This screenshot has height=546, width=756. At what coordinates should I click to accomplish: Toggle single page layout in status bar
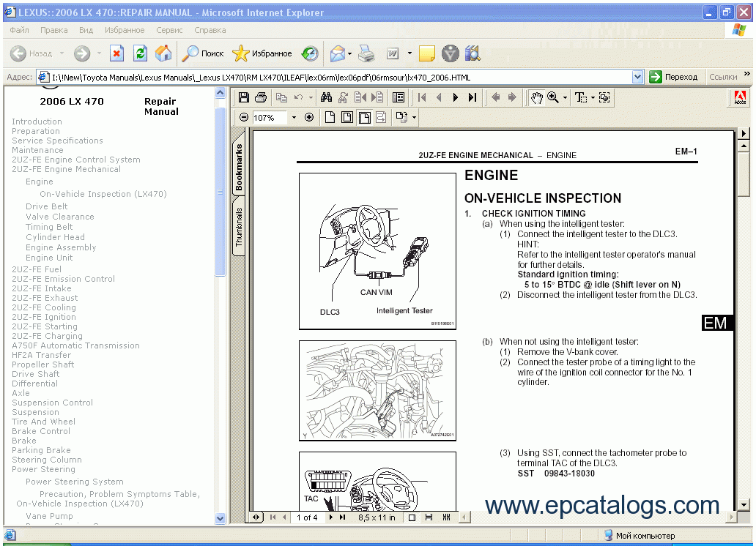coord(412,517)
